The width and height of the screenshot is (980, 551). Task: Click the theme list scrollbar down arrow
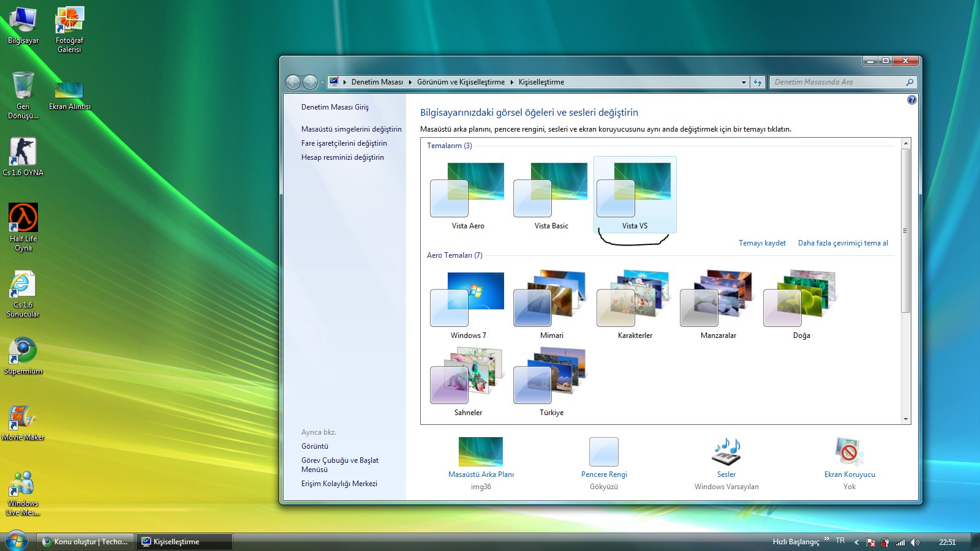pos(906,419)
